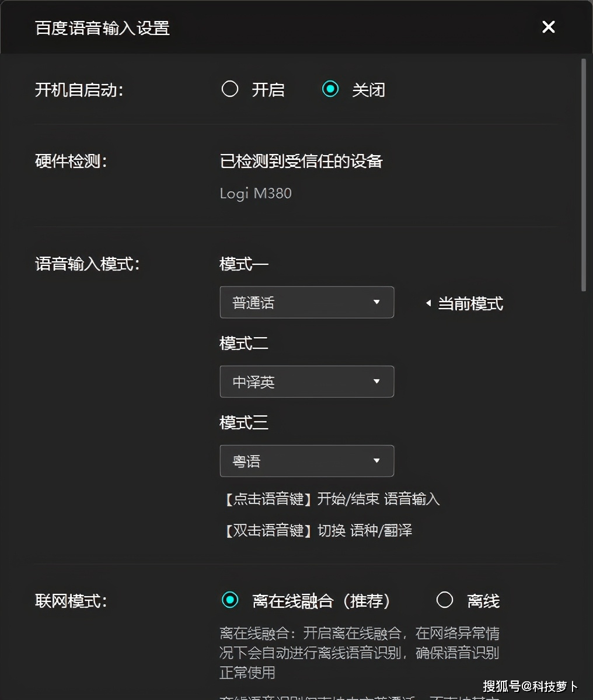Open the 中译英 dropdown for 模式二

306,381
